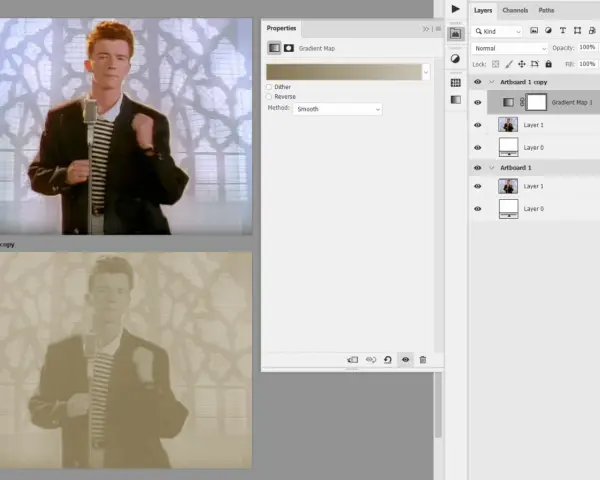Select the Gradient Map 1 layer name
Screen dimensions: 600x480
572,102
